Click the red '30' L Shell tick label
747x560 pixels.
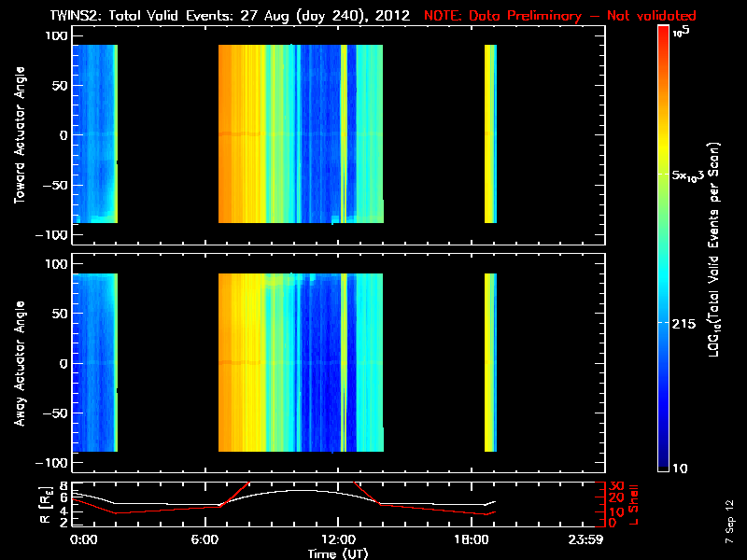tap(616, 485)
